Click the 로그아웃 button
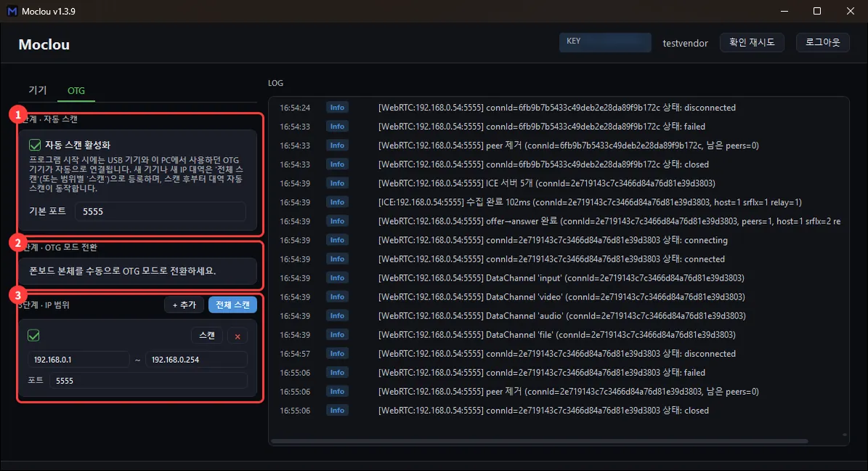This screenshot has height=471, width=868. pos(823,43)
